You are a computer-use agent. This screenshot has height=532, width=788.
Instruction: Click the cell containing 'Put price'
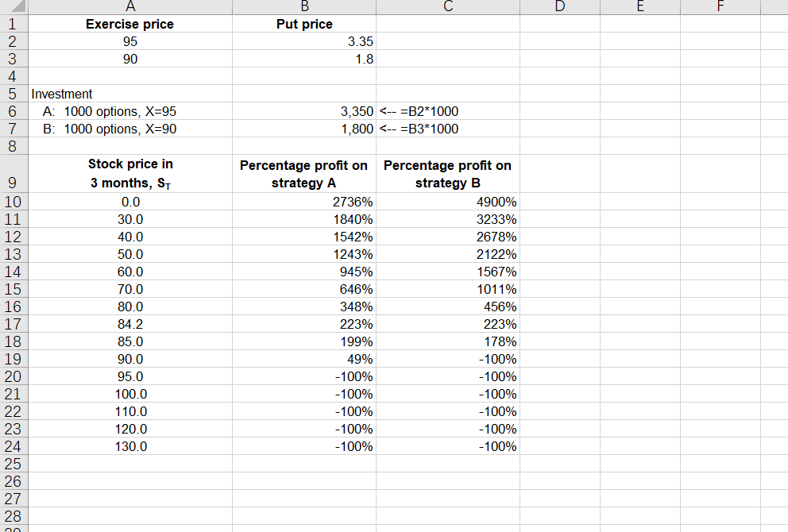[303, 24]
